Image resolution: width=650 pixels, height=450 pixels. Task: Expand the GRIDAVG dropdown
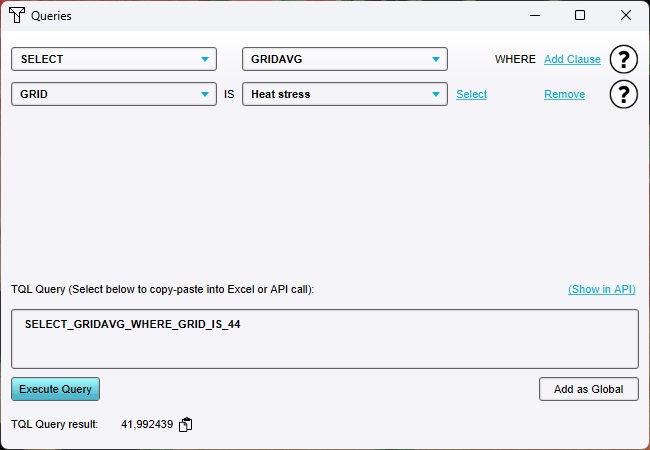[345, 59]
